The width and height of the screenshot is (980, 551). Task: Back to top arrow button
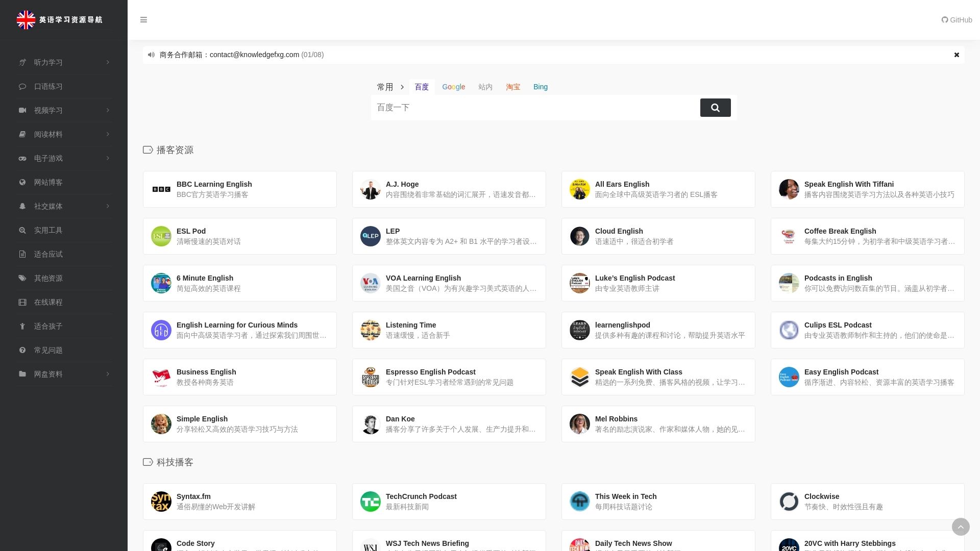(x=961, y=527)
